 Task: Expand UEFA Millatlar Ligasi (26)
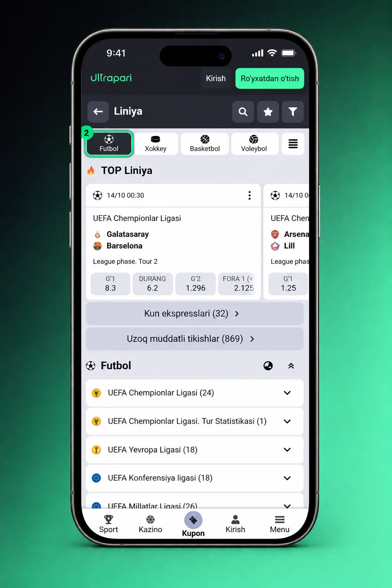(x=195, y=501)
